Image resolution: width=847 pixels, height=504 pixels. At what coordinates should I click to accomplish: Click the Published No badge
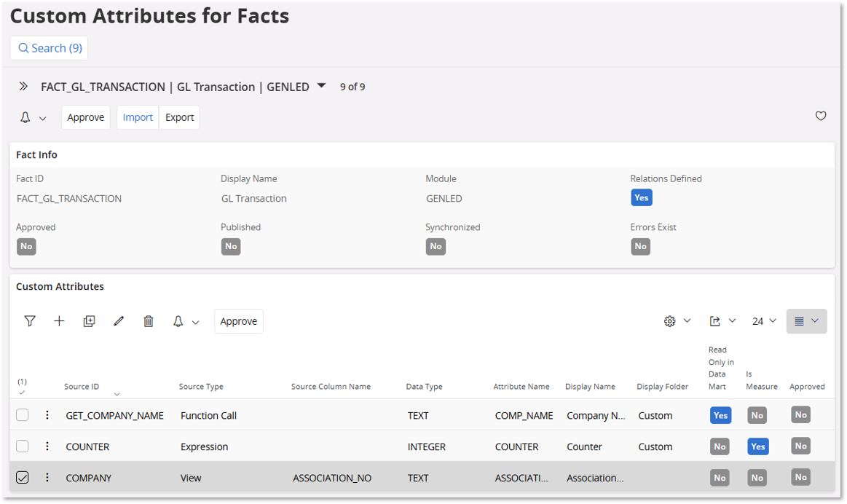(x=231, y=246)
